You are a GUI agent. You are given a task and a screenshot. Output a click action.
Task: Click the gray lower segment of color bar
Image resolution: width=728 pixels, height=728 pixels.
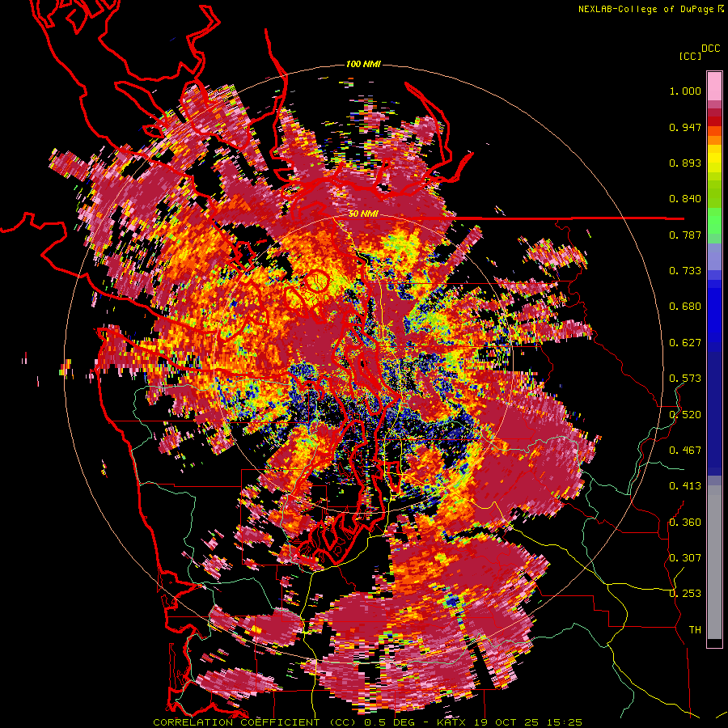click(x=714, y=562)
